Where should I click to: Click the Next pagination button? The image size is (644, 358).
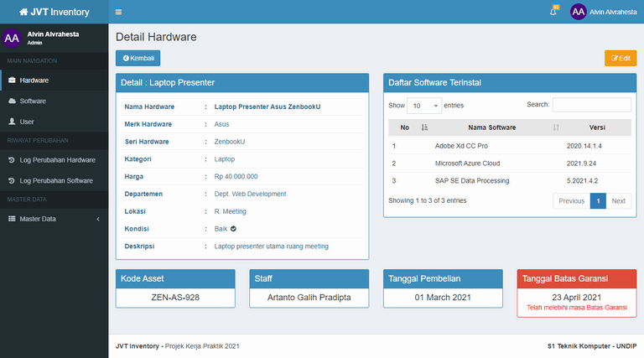(x=619, y=200)
